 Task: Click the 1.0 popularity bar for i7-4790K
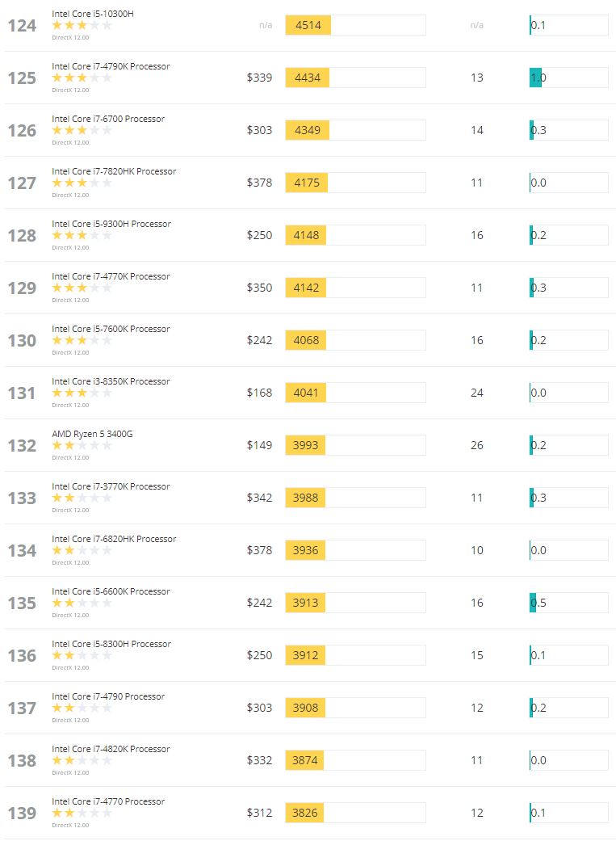coord(568,78)
